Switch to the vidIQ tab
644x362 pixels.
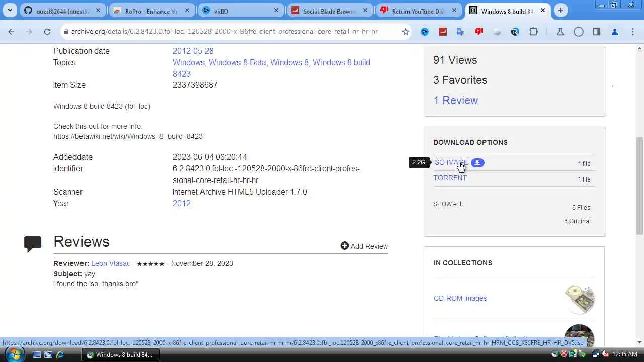[240, 11]
